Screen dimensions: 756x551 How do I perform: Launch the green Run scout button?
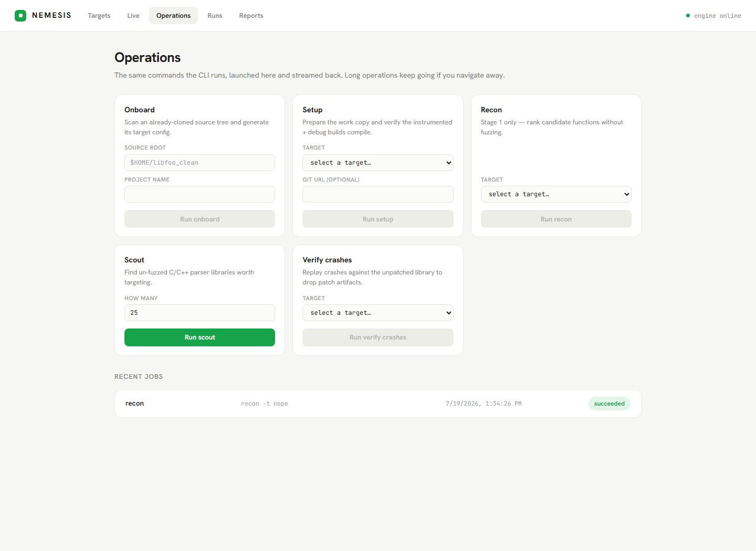pos(199,337)
